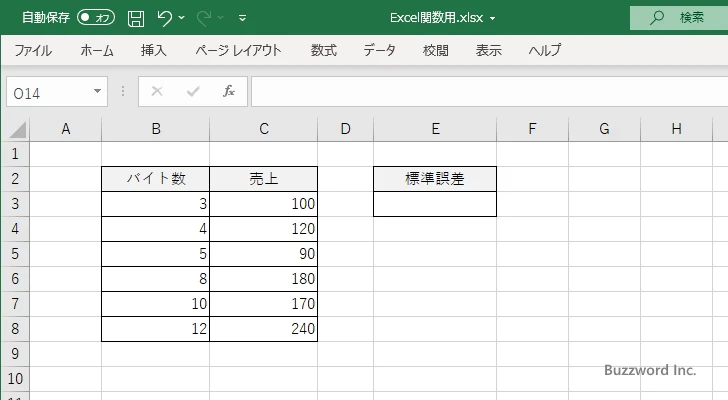The height and width of the screenshot is (400, 728).
Task: Click cell C3 containing 100
Action: point(264,204)
